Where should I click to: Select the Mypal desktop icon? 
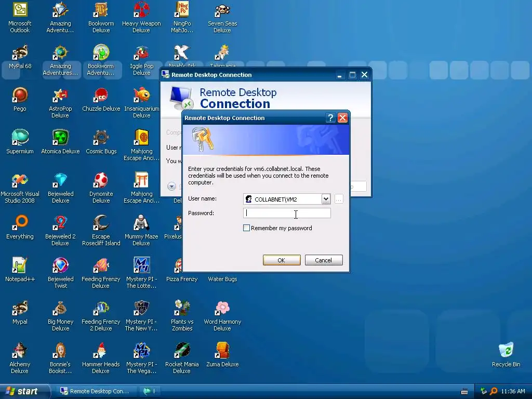[x=20, y=312]
